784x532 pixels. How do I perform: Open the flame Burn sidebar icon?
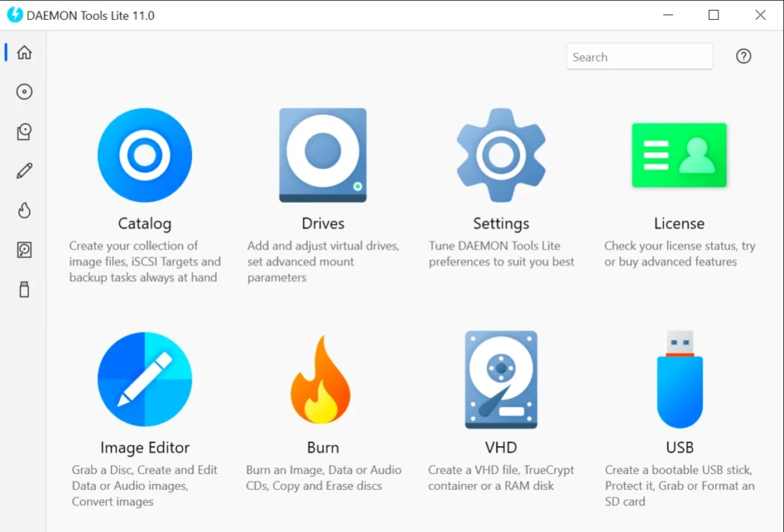click(24, 211)
